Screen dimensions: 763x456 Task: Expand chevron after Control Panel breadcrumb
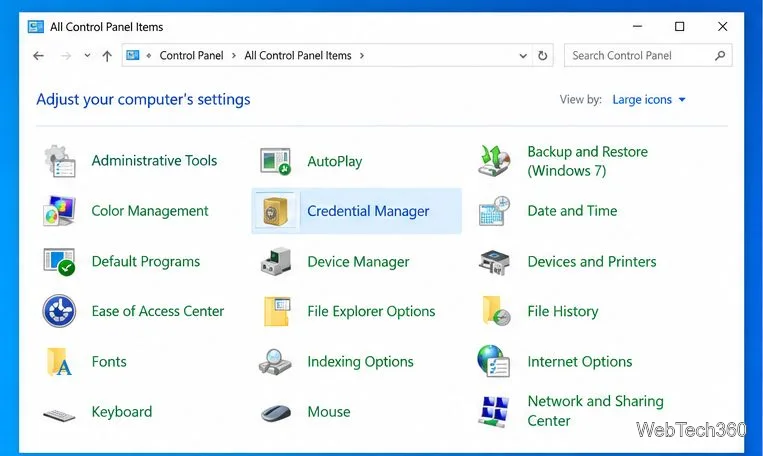point(234,55)
